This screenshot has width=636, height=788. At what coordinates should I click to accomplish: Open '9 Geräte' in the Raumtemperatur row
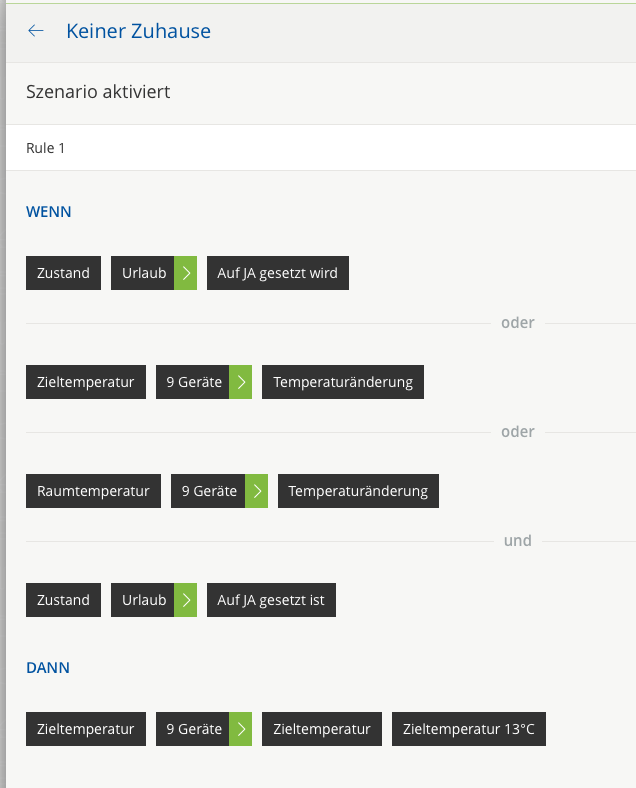[x=209, y=491]
